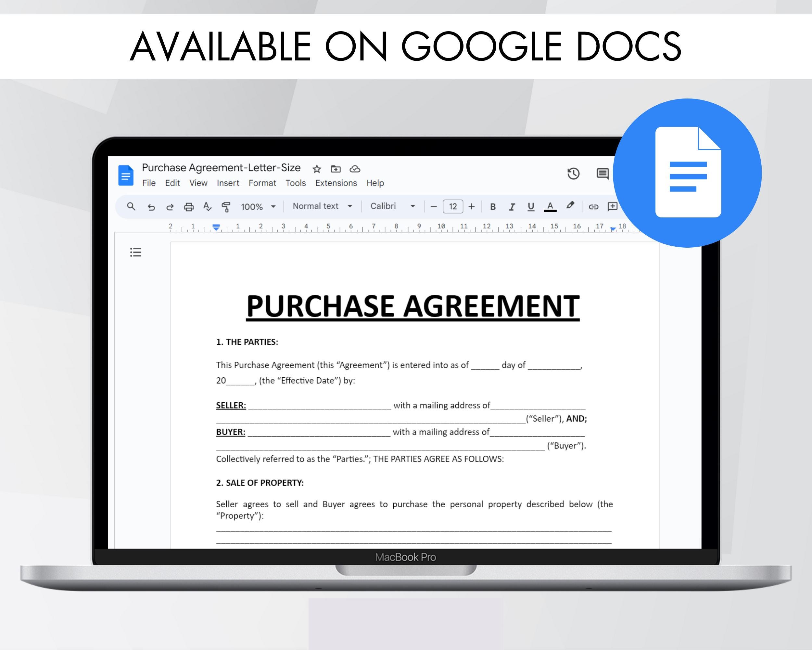Open version history clock icon
812x650 pixels.
573,174
